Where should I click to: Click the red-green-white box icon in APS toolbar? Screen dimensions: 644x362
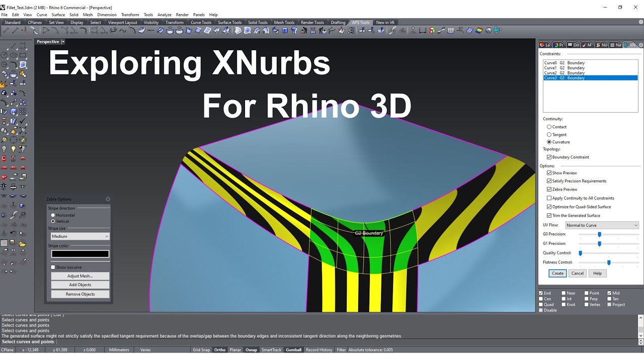(431, 30)
